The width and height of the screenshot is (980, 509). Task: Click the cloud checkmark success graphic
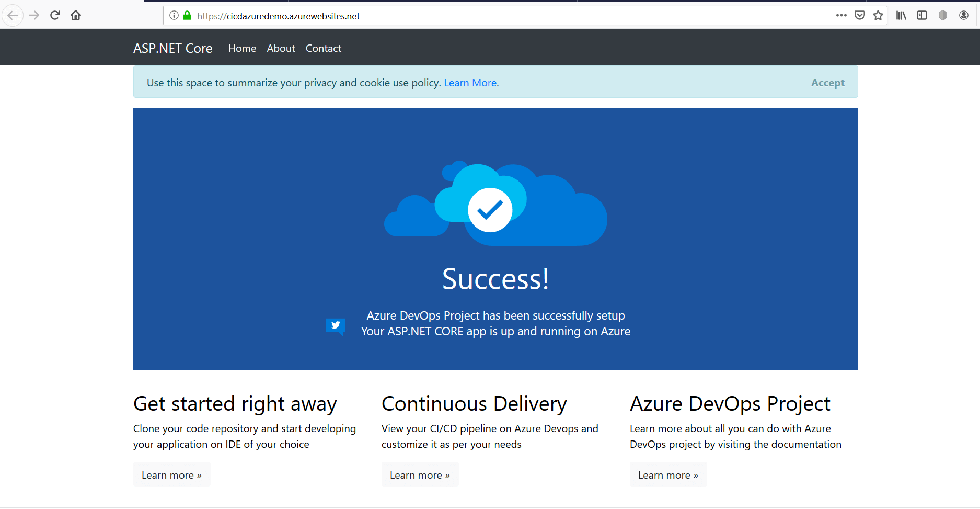[x=495, y=203]
